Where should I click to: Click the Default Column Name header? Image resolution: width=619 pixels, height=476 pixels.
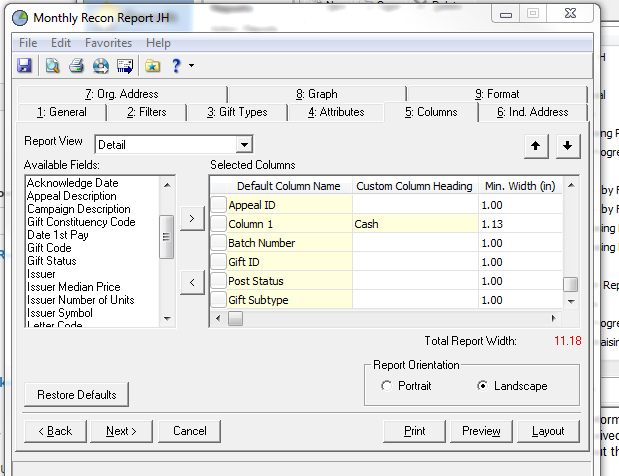click(x=289, y=186)
